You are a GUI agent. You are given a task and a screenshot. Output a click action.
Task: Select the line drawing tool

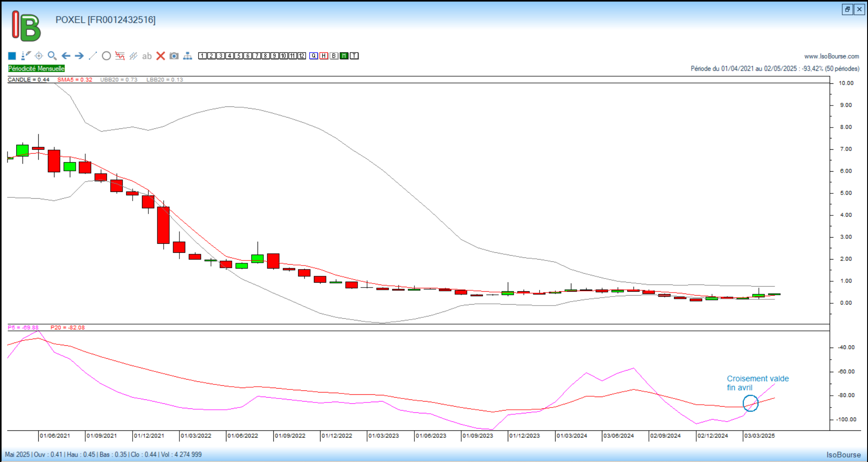pos(93,56)
